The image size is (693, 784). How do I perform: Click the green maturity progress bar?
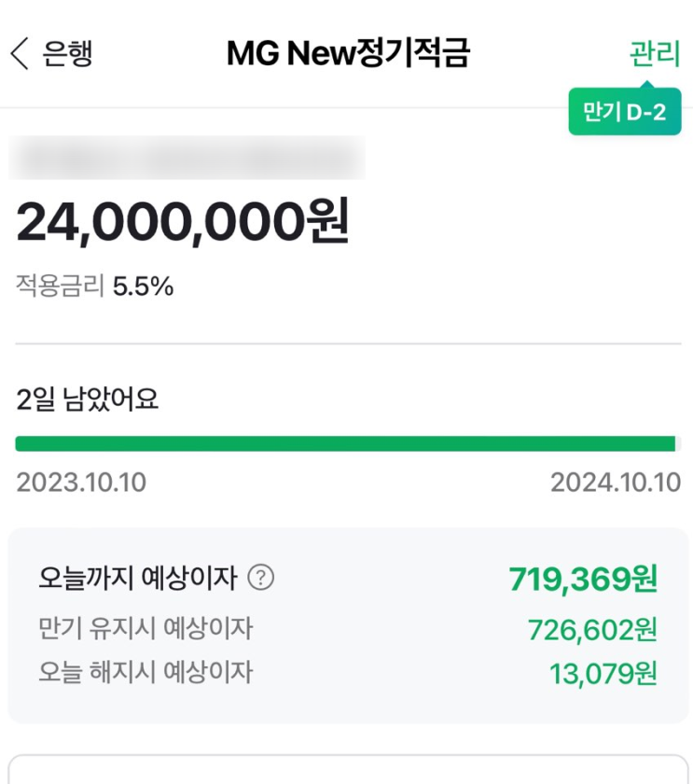[345, 443]
